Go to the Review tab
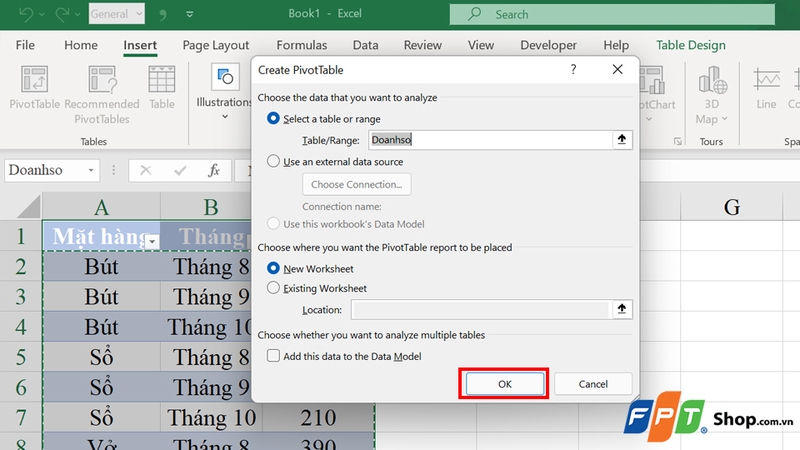 422,45
